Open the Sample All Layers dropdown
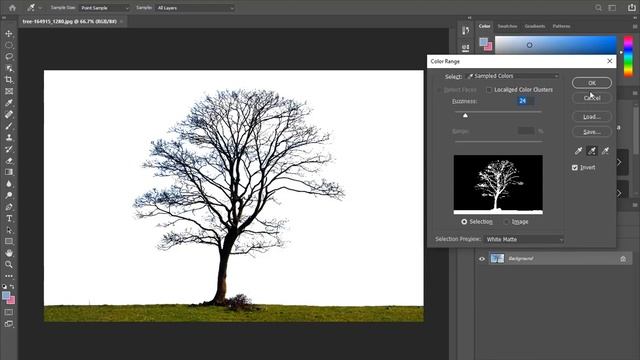Image resolution: width=640 pixels, height=360 pixels. pos(195,8)
